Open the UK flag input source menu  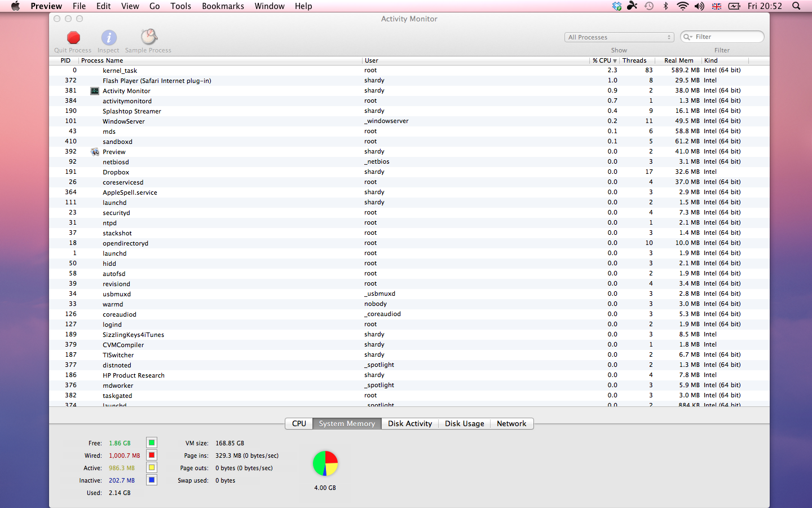click(x=717, y=6)
